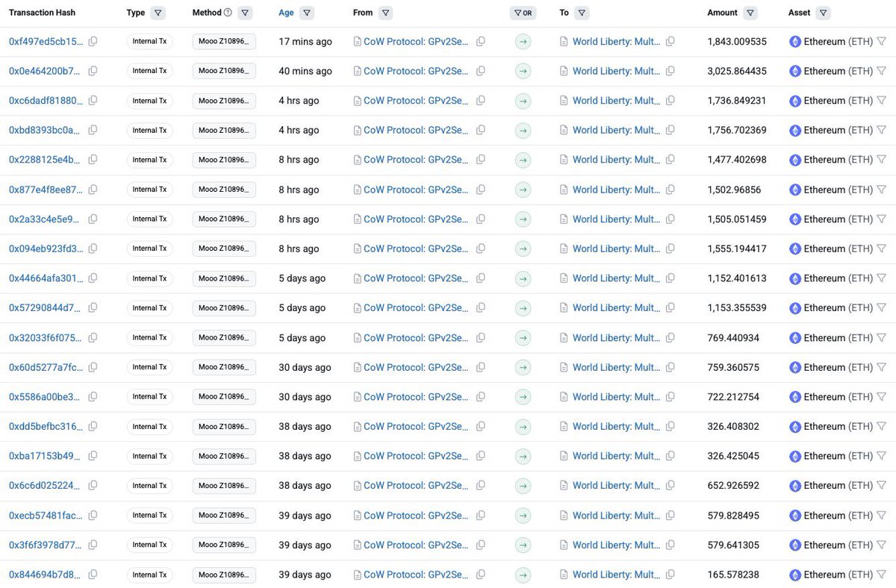
Task: Select amount 759.360575
Action: [733, 367]
